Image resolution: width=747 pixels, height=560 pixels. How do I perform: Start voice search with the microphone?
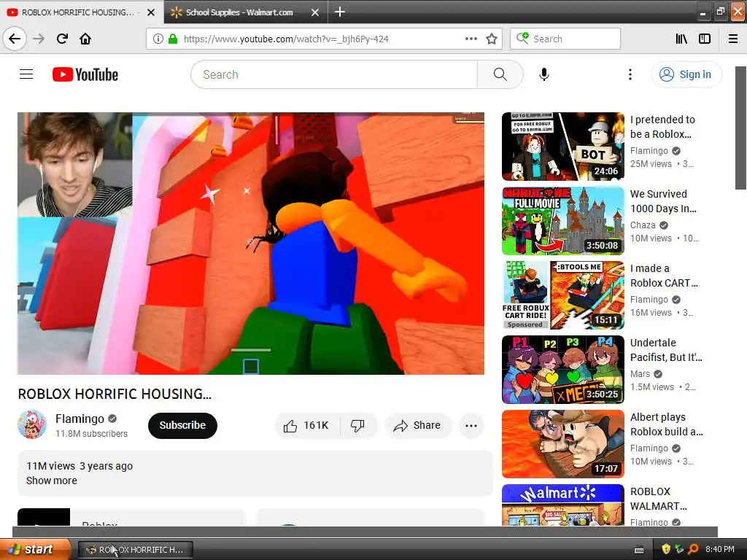pos(544,74)
